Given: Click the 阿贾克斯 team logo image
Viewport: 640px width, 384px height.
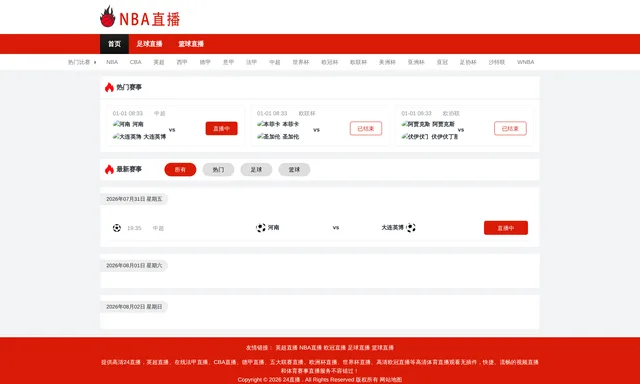Looking at the screenshot, I should [416, 124].
